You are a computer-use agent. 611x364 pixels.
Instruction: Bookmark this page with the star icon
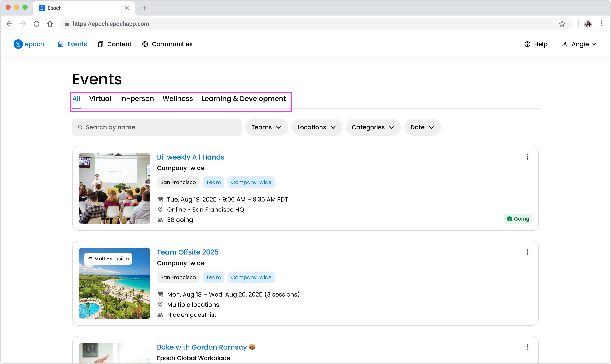pyautogui.click(x=562, y=24)
